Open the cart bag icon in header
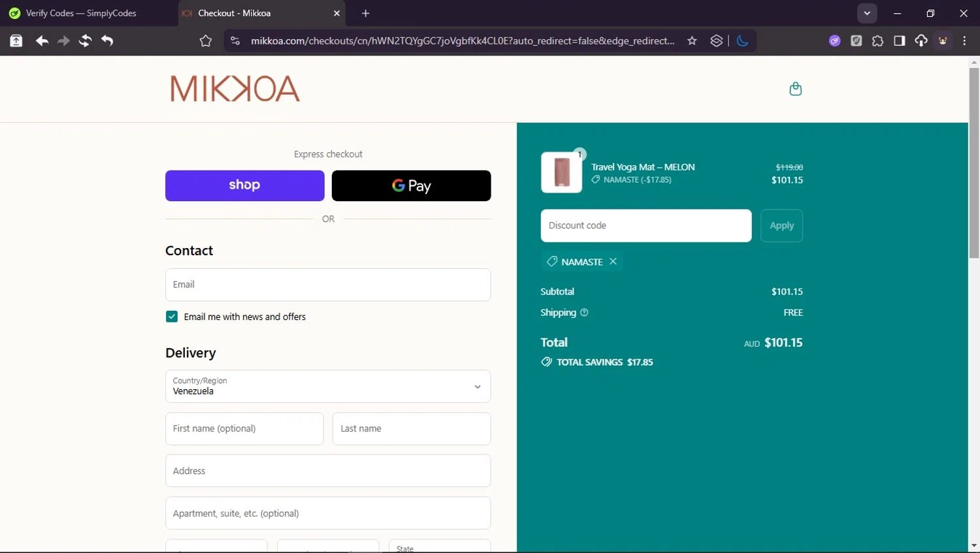980x553 pixels. coord(795,89)
